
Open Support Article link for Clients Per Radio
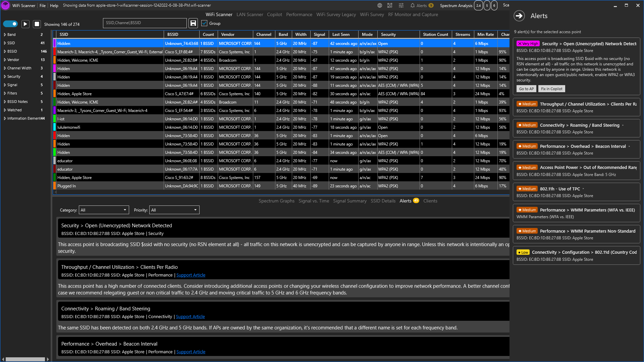[191, 275]
